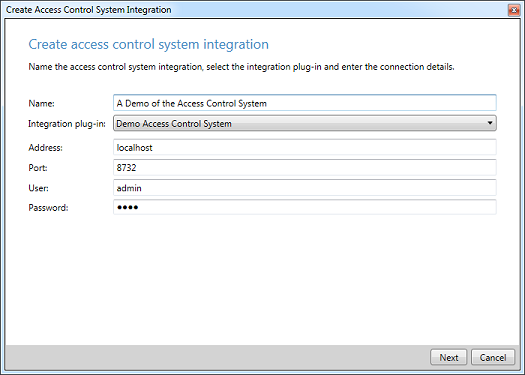The height and width of the screenshot is (375, 525).
Task: Click the Next button
Action: pos(449,357)
